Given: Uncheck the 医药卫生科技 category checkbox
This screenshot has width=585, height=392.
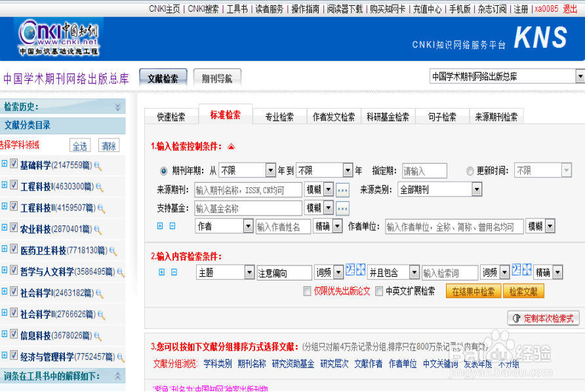Looking at the screenshot, I should tap(14, 248).
